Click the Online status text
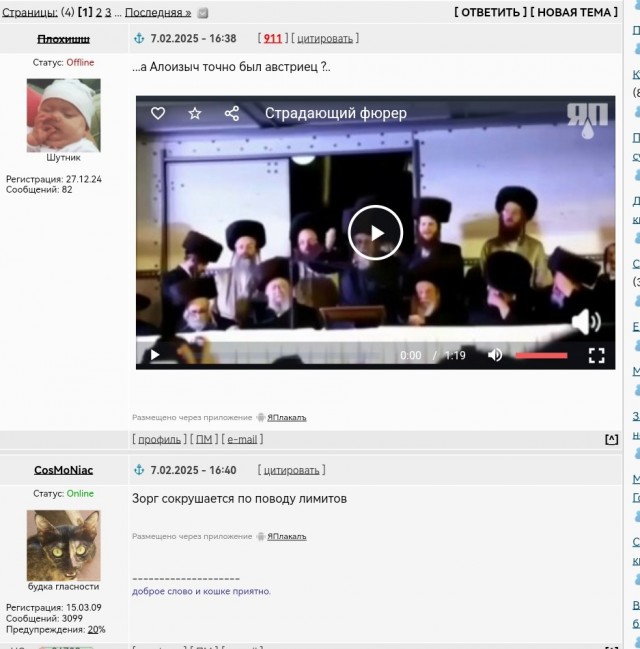The height and width of the screenshot is (649, 640). pos(80,494)
